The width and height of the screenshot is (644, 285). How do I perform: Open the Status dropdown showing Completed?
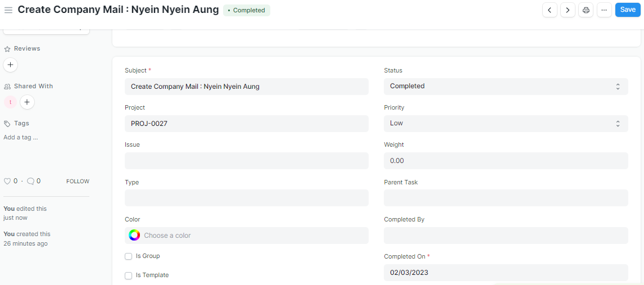click(x=506, y=87)
